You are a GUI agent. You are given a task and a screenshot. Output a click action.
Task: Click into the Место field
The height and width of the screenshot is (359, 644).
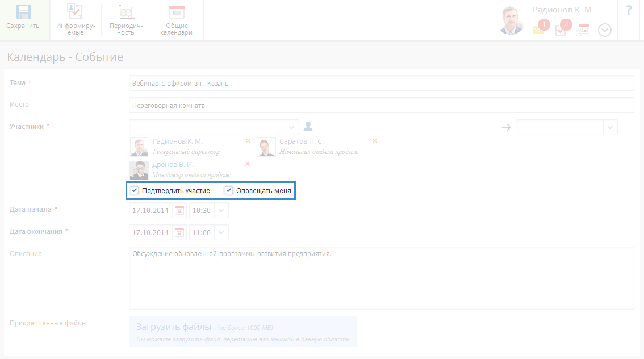point(381,105)
